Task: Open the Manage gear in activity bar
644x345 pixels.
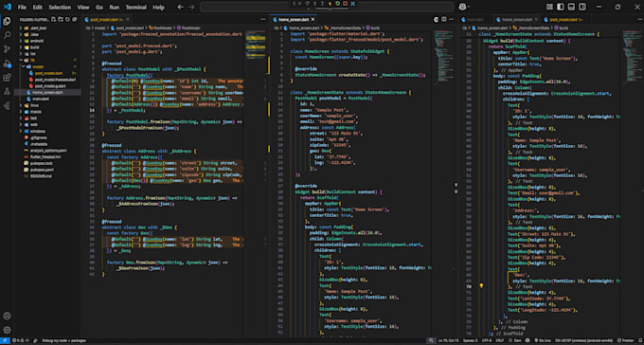Action: 7,330
